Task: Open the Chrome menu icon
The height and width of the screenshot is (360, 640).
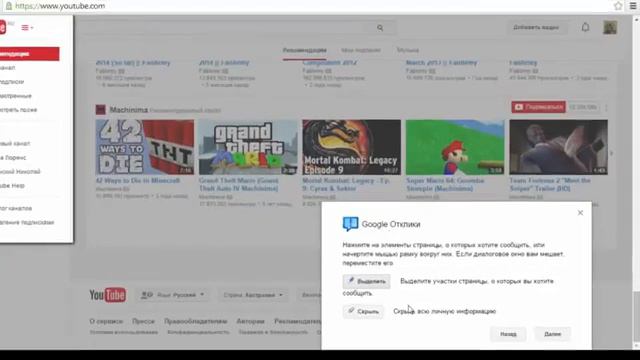Action: [x=633, y=6]
